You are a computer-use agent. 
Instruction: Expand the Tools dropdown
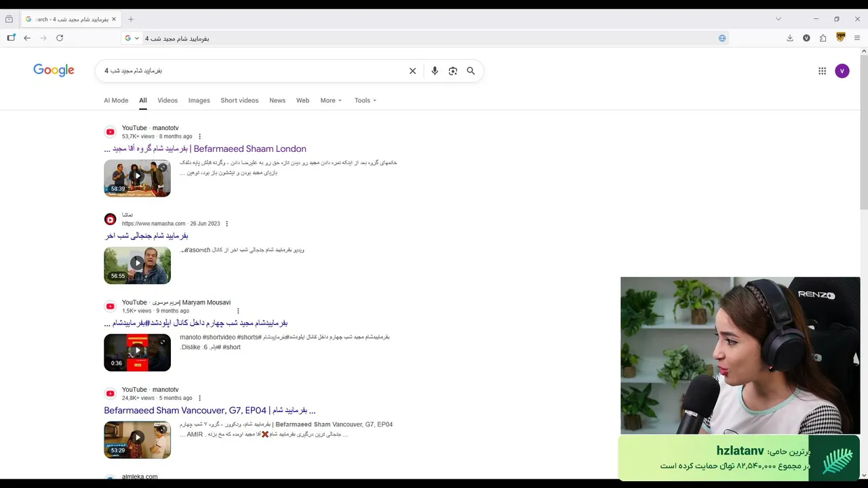pyautogui.click(x=365, y=100)
